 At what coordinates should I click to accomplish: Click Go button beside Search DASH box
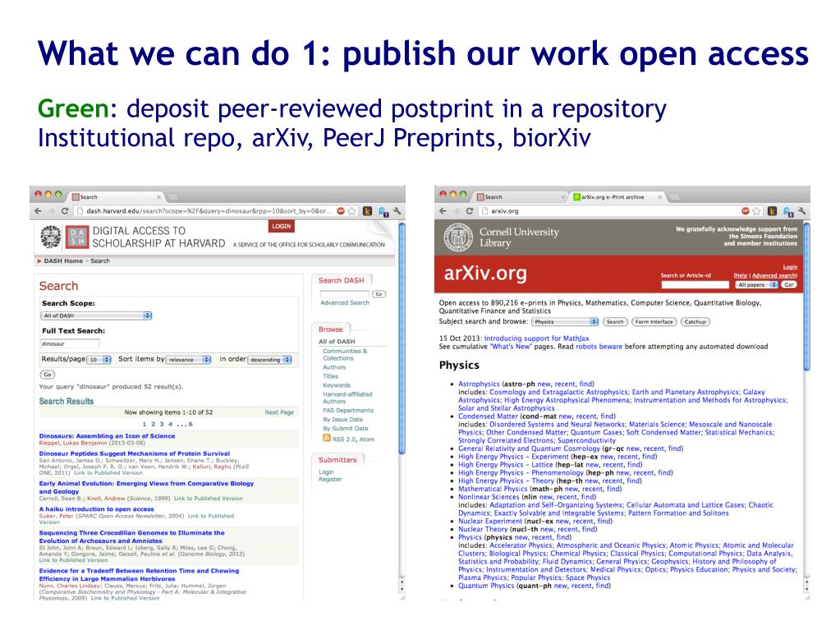(x=379, y=293)
